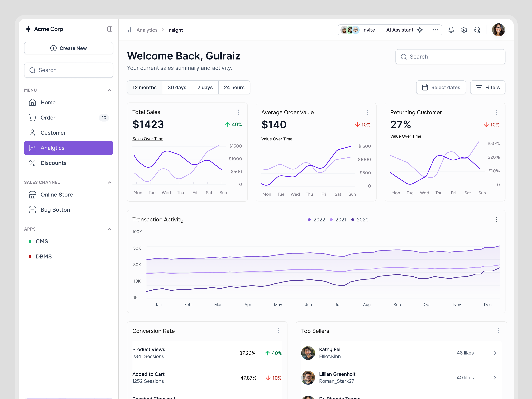Click the Sales Over Time link

pos(148,138)
